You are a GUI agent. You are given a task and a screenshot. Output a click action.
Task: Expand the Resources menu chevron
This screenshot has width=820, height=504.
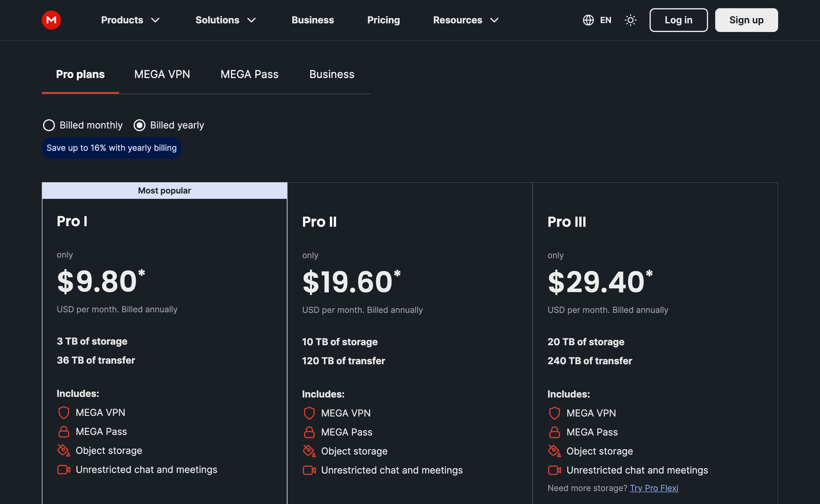(x=494, y=20)
